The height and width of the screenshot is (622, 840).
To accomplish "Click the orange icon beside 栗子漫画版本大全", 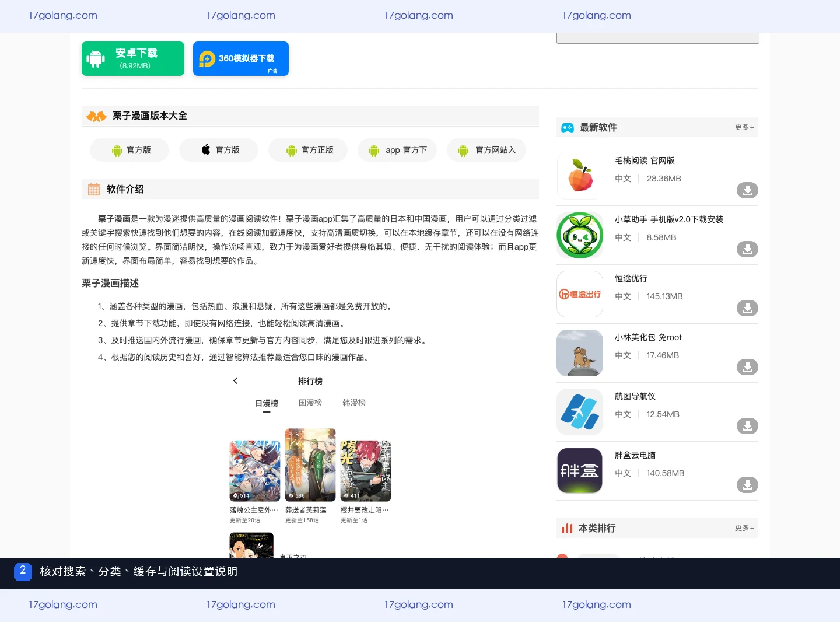I will [96, 116].
